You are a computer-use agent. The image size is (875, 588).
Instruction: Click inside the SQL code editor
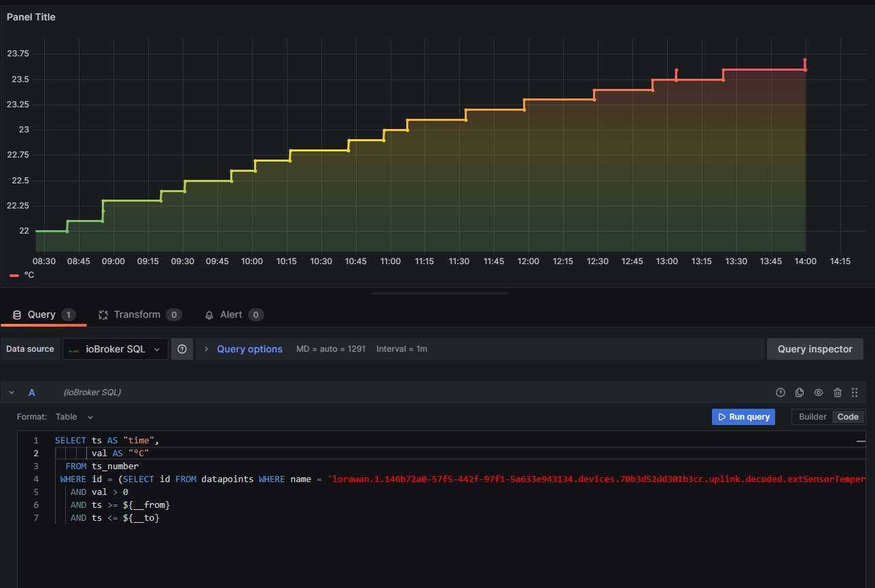(x=408, y=543)
